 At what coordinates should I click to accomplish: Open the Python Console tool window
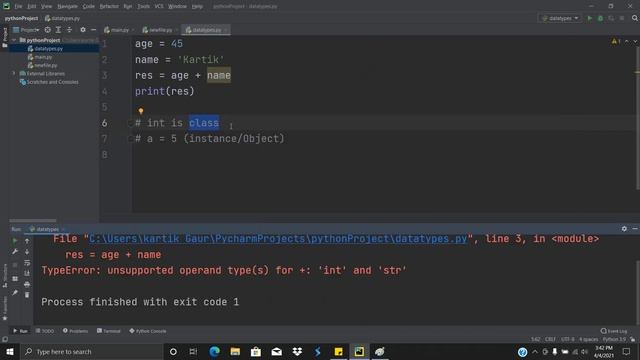click(x=147, y=331)
